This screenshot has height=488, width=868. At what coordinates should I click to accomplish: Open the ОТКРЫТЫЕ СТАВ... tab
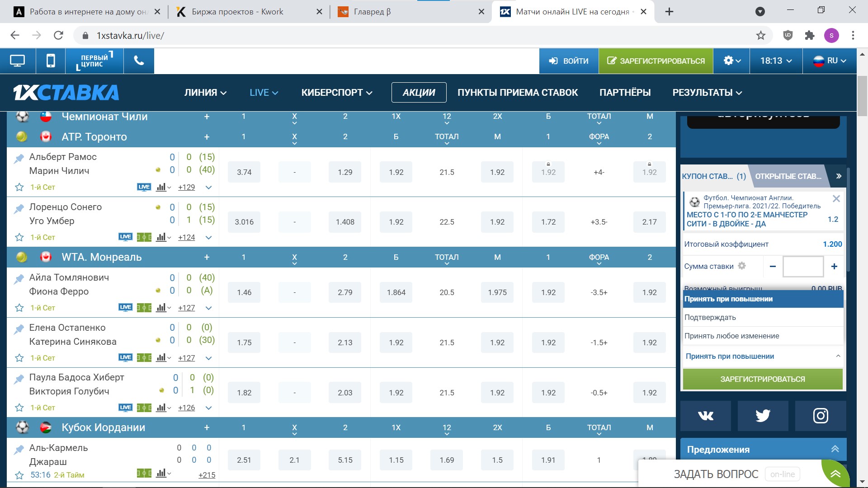tap(788, 176)
